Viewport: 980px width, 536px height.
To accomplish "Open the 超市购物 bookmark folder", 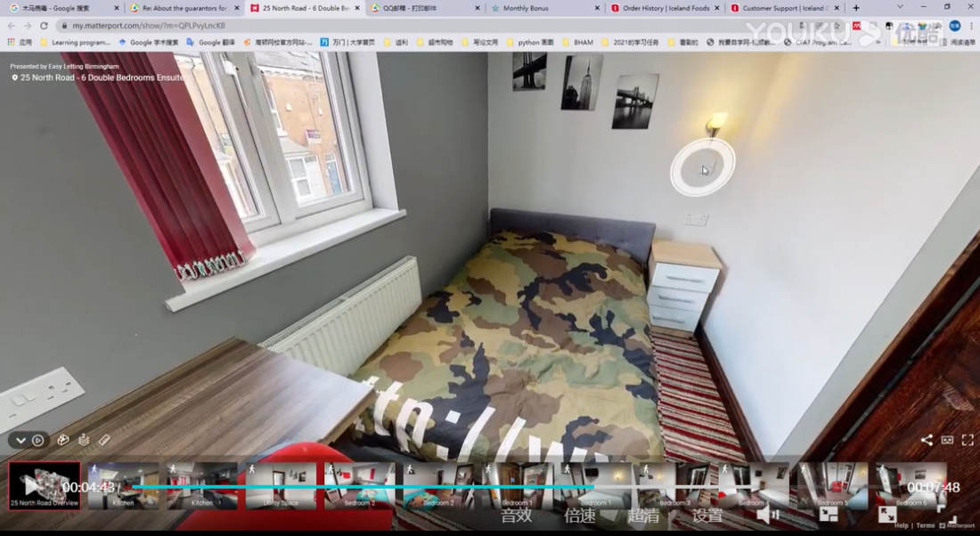I will point(435,43).
